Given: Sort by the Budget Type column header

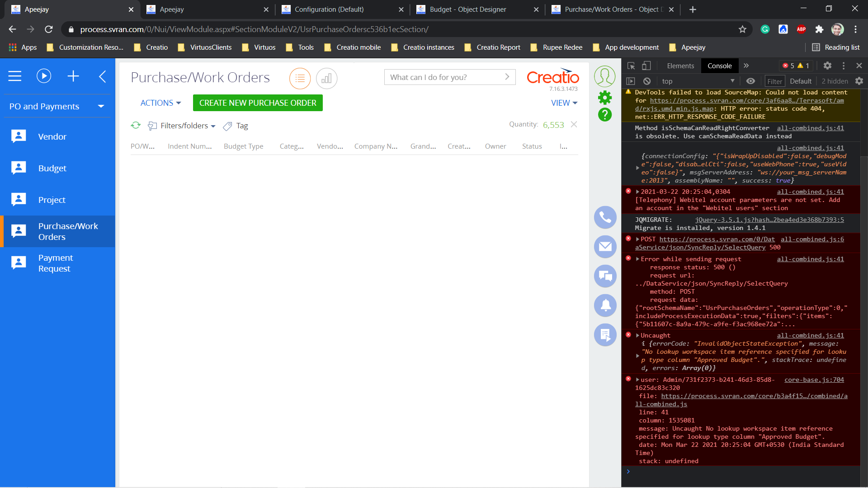Looking at the screenshot, I should (243, 146).
